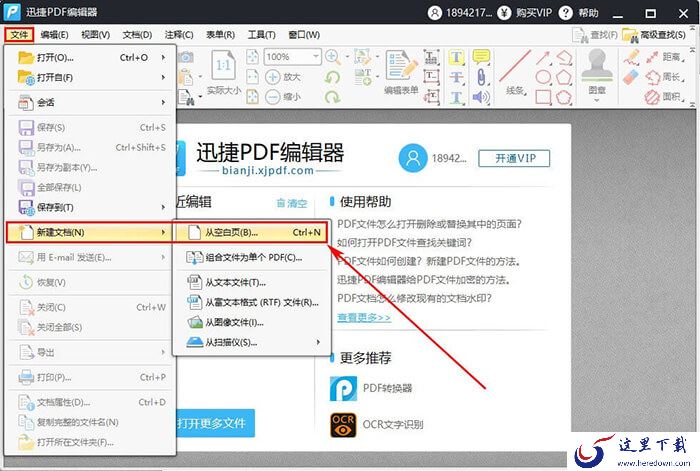This screenshot has height=471, width=700.
Task: Select the 距离 measurement tool
Action: click(665, 57)
